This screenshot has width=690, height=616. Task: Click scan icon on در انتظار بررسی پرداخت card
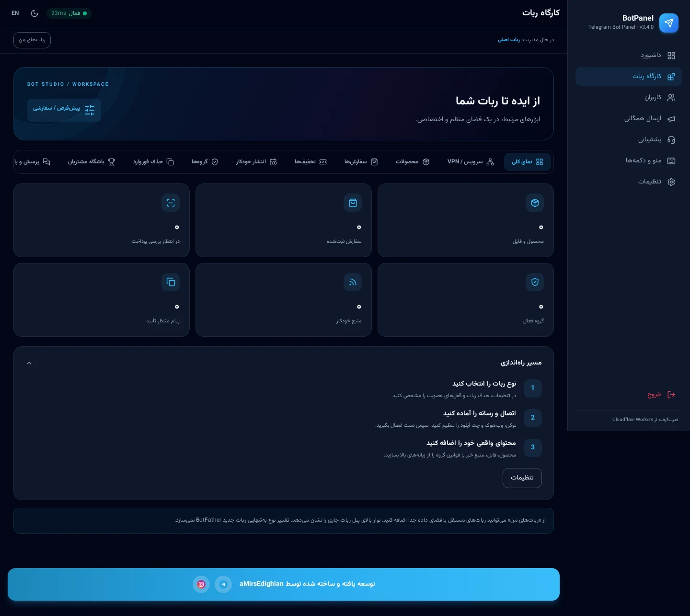[x=171, y=203]
